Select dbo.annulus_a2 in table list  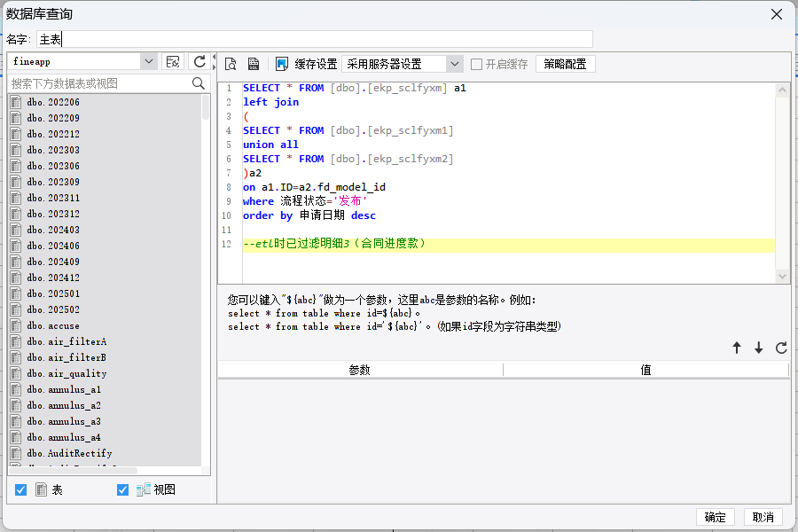[64, 405]
